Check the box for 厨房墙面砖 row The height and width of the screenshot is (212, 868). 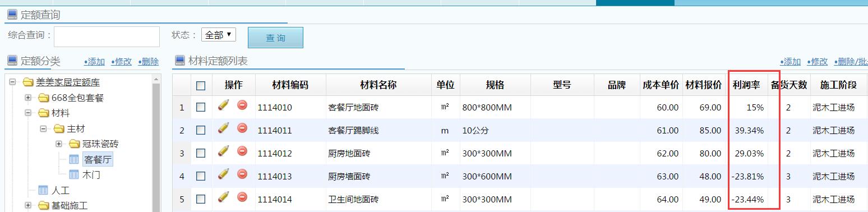[201, 176]
